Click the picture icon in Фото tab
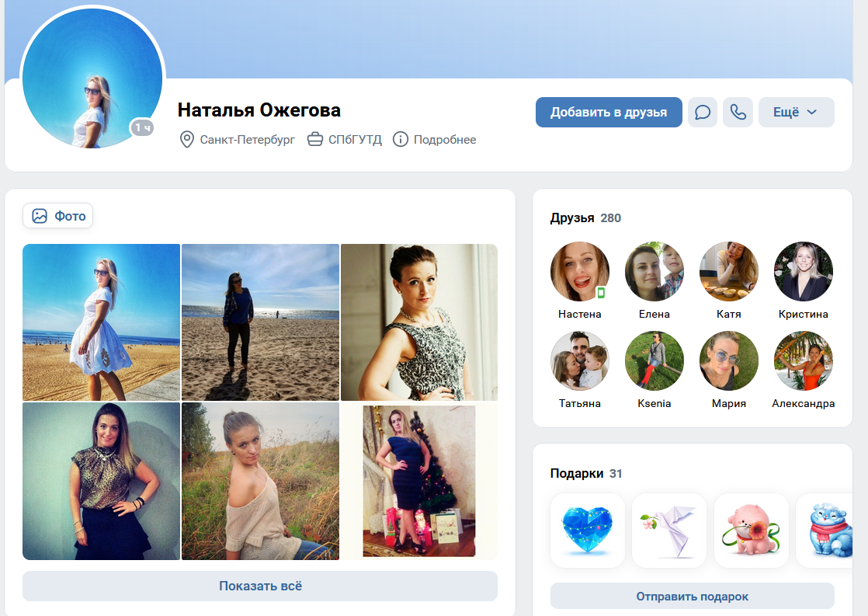Screen dimensions: 868x616 (x=40, y=216)
